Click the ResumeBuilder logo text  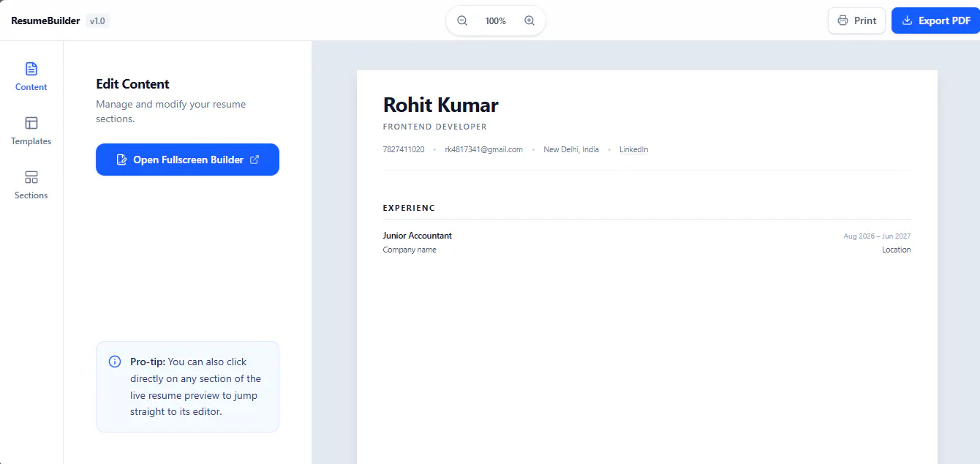pos(45,20)
